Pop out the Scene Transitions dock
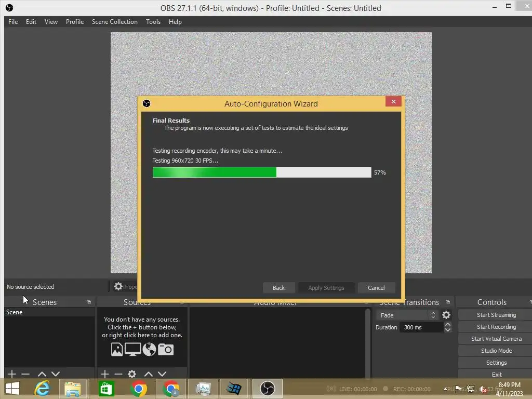Image resolution: width=532 pixels, height=399 pixels. 448,302
